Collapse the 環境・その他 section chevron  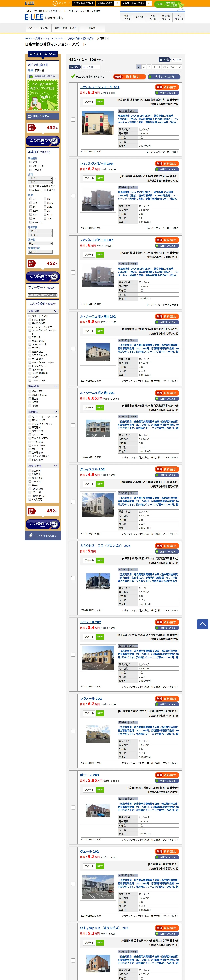coord(56,466)
